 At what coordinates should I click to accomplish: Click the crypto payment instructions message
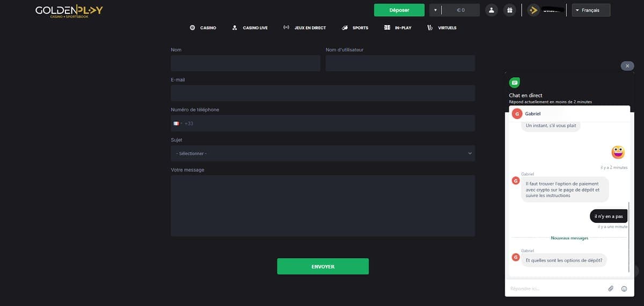(x=565, y=190)
